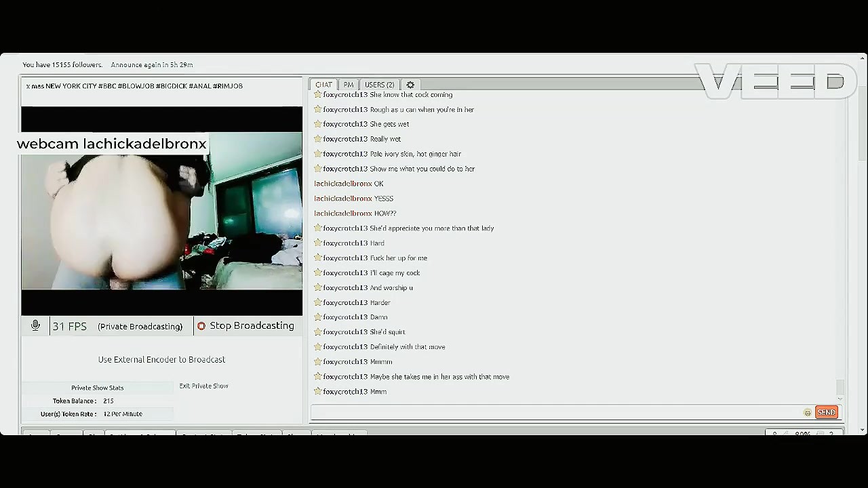
Task: Switch to the PM tab
Action: [x=349, y=85]
